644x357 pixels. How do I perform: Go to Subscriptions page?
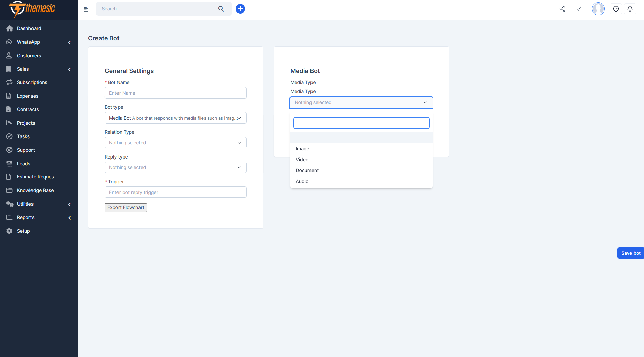32,82
